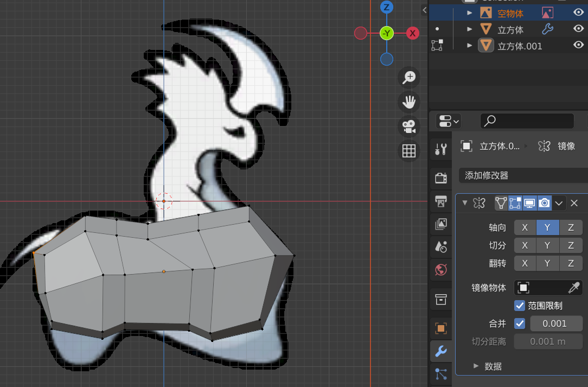Toggle the 合并 checkbox
Viewport: 588px width, 387px height.
pyautogui.click(x=520, y=323)
